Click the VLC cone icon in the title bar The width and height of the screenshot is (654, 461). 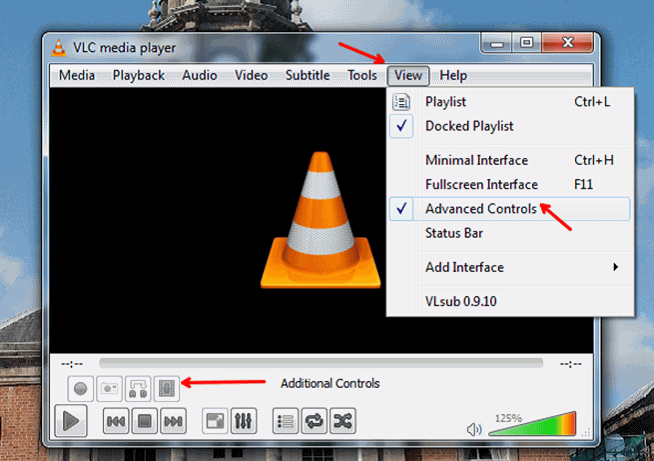click(x=59, y=48)
